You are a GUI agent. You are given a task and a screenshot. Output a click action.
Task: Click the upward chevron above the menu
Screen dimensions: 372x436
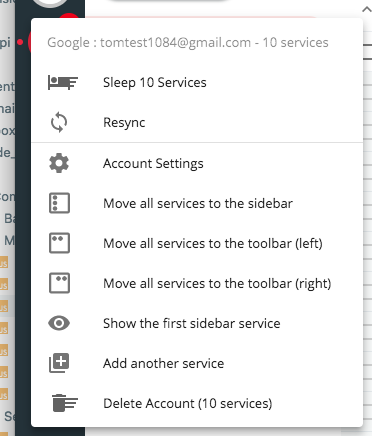[367, 9]
